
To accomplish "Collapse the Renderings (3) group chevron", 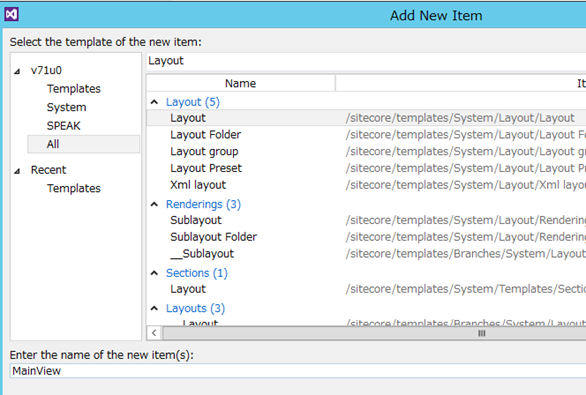I will pyautogui.click(x=154, y=204).
